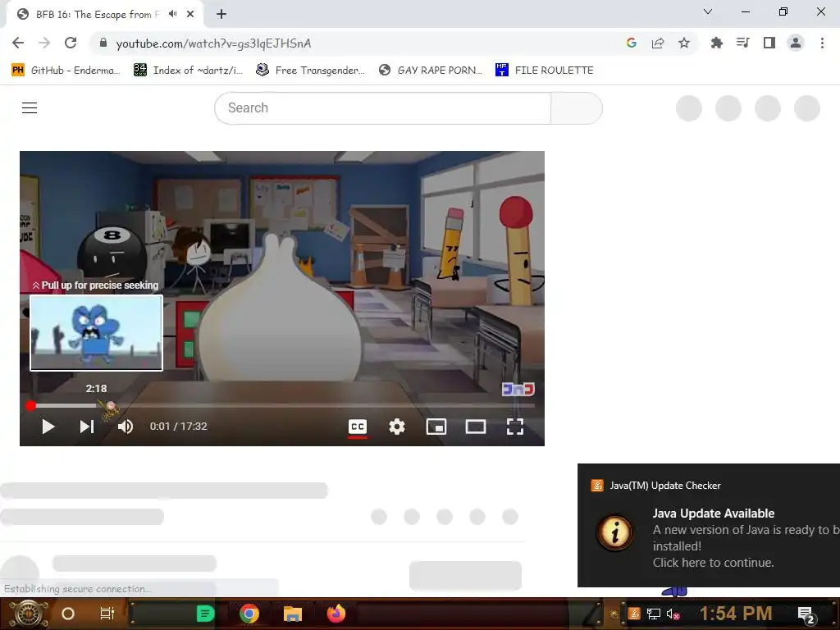
Task: Bookmark this tab with star
Action: [684, 43]
